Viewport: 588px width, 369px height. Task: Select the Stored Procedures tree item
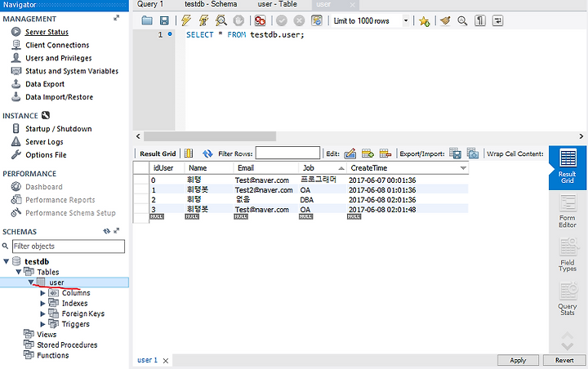pyautogui.click(x=67, y=345)
